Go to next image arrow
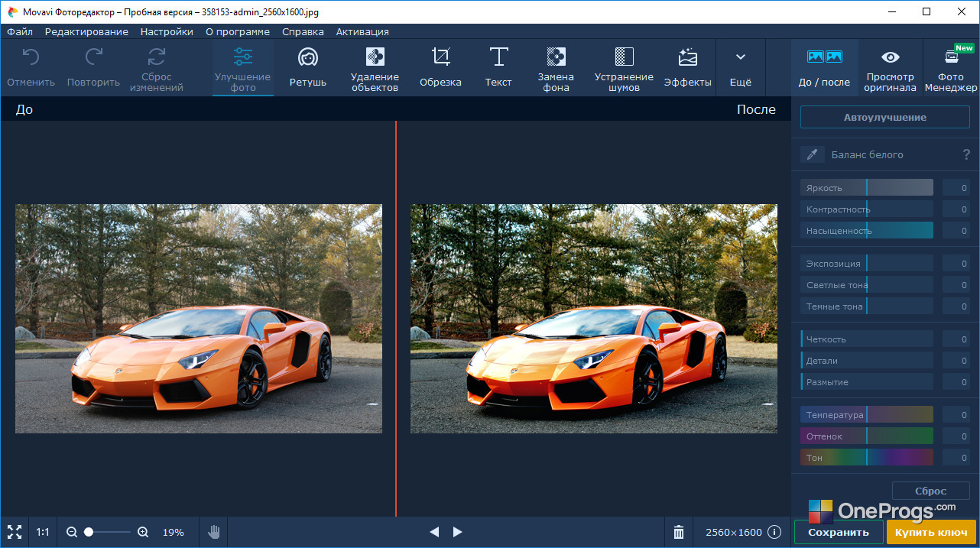980x548 pixels. point(458,532)
